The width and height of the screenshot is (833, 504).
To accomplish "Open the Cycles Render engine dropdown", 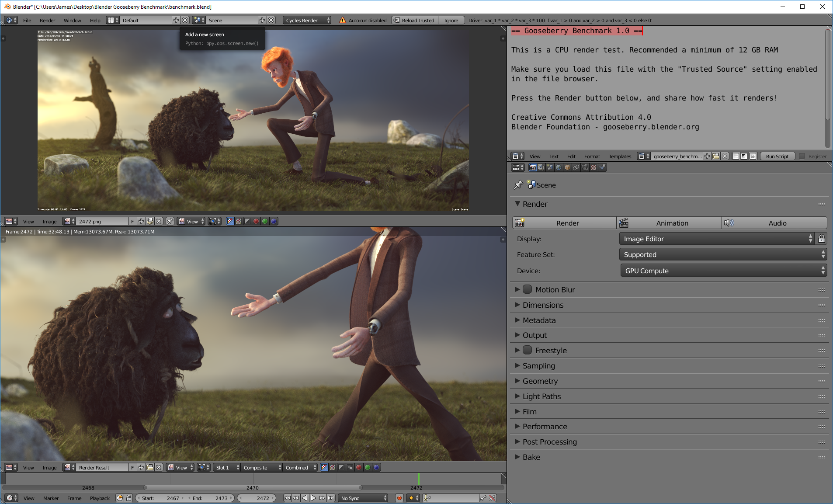I will [307, 21].
